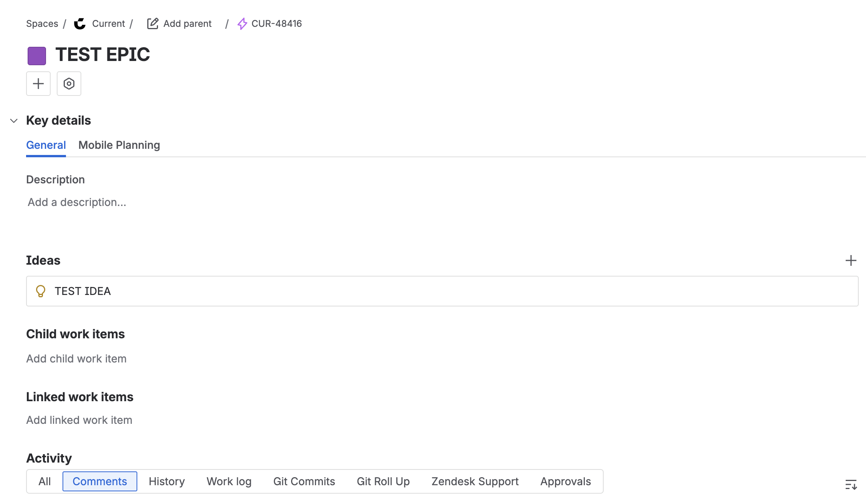The height and width of the screenshot is (504, 866).
Task: Click the Ideas section heading
Action: (x=43, y=260)
